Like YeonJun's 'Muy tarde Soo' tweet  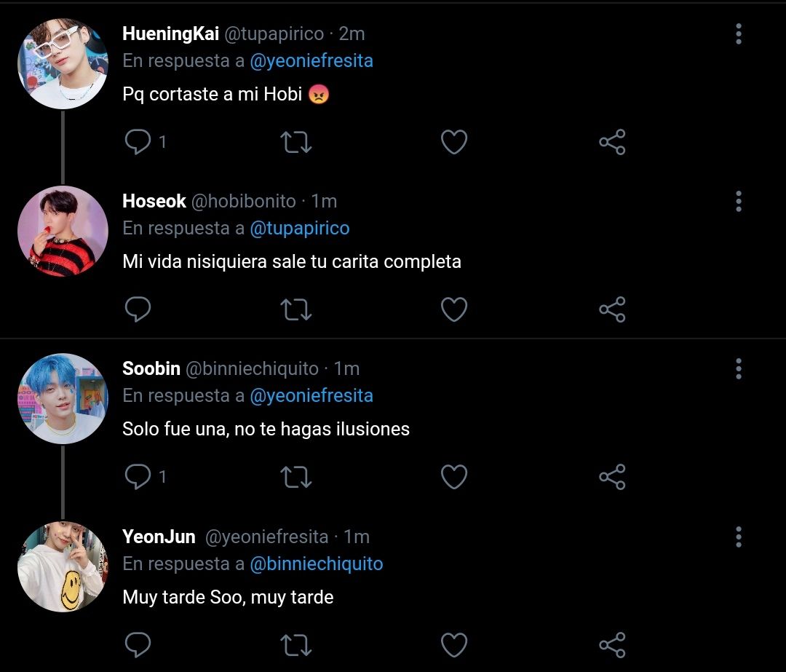pos(454,645)
